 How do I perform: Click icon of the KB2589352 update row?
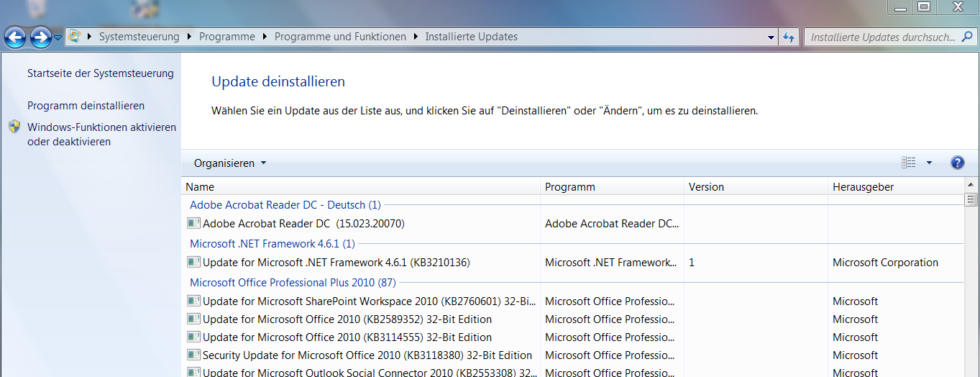point(193,319)
